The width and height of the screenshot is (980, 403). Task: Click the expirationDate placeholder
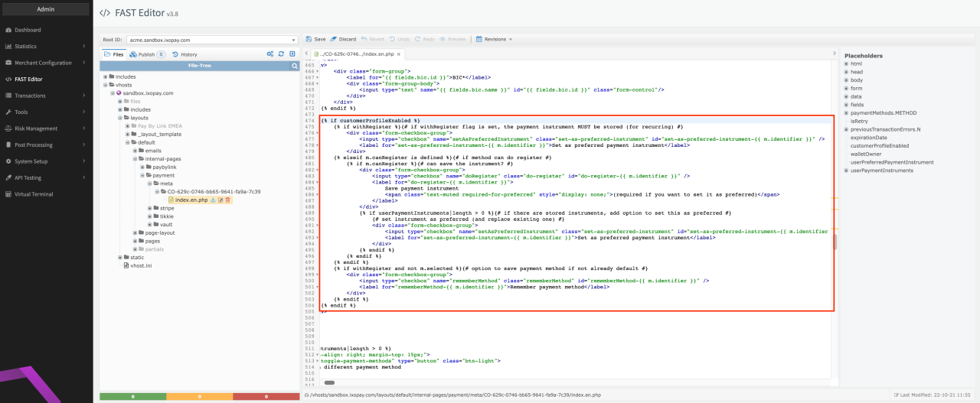869,138
